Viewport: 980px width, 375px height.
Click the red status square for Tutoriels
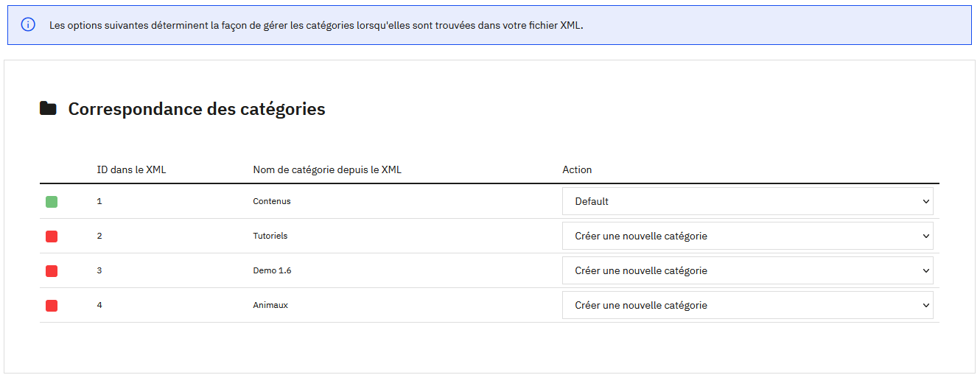point(52,236)
